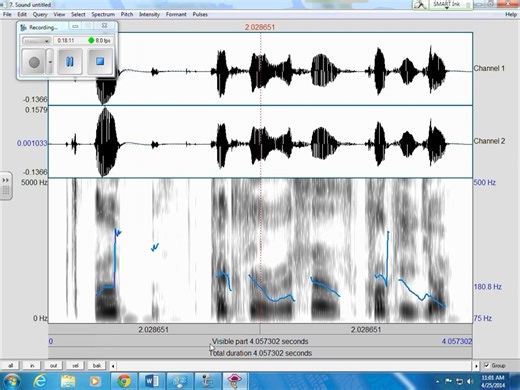The width and height of the screenshot is (520, 390).
Task: Open the recording mode combo box
Action: coord(36,41)
